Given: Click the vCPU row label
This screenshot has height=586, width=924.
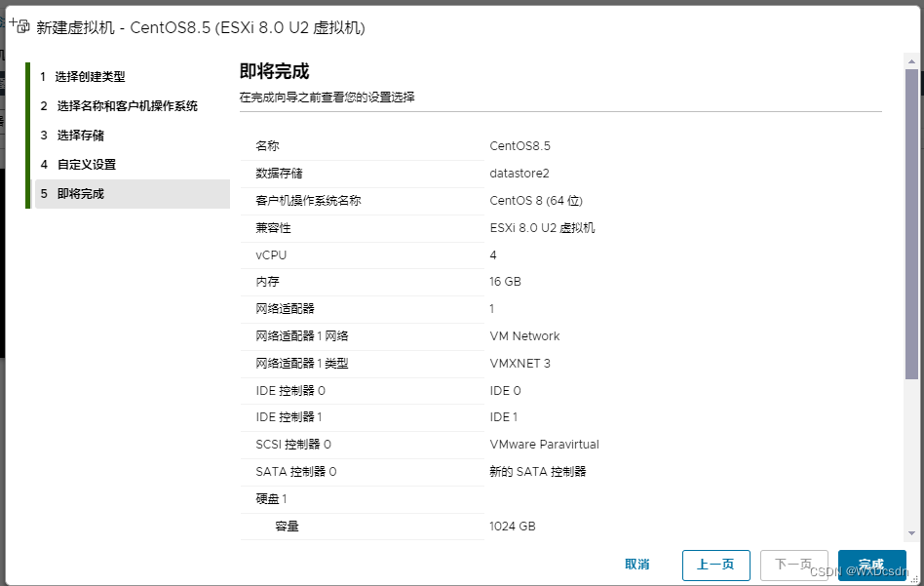Looking at the screenshot, I should point(271,255).
